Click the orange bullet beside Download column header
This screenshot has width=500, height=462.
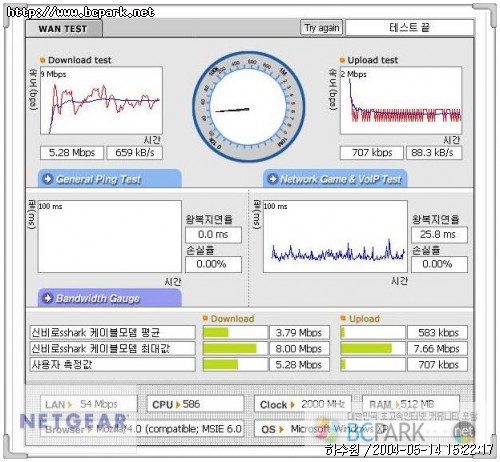pyautogui.click(x=205, y=318)
